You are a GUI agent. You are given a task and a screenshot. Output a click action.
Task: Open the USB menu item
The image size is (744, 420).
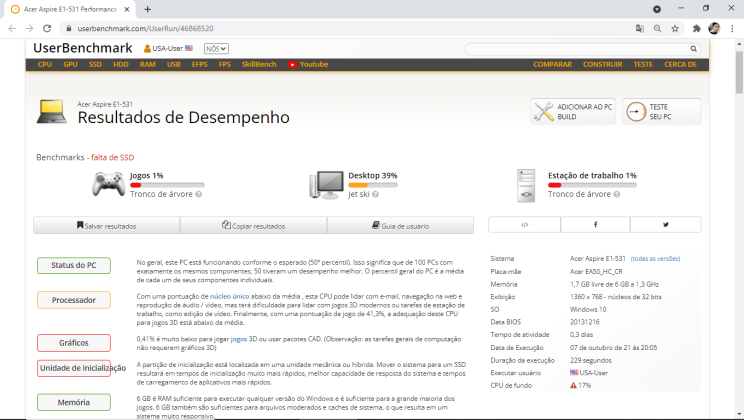click(174, 65)
